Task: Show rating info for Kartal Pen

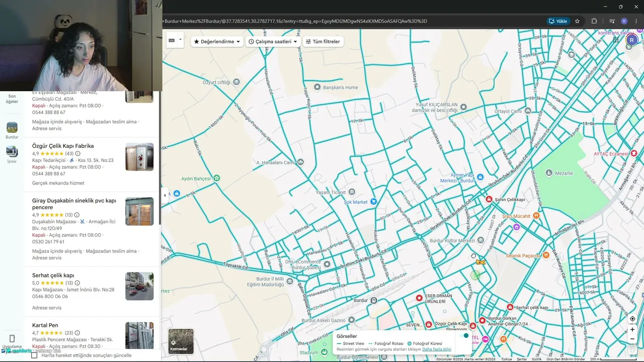Action: point(77,333)
